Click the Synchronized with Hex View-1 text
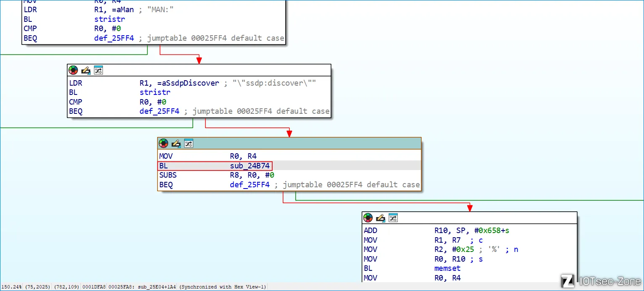Image resolution: width=644 pixels, height=291 pixels. 222,287
